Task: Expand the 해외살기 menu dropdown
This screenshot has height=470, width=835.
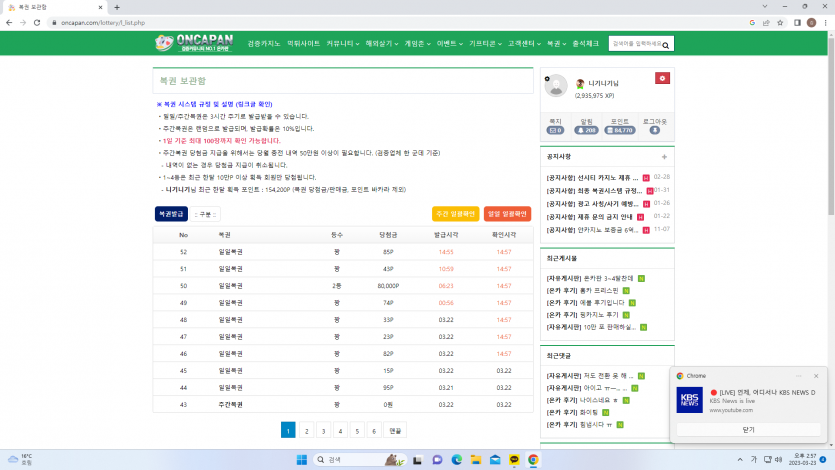Action: [x=382, y=44]
